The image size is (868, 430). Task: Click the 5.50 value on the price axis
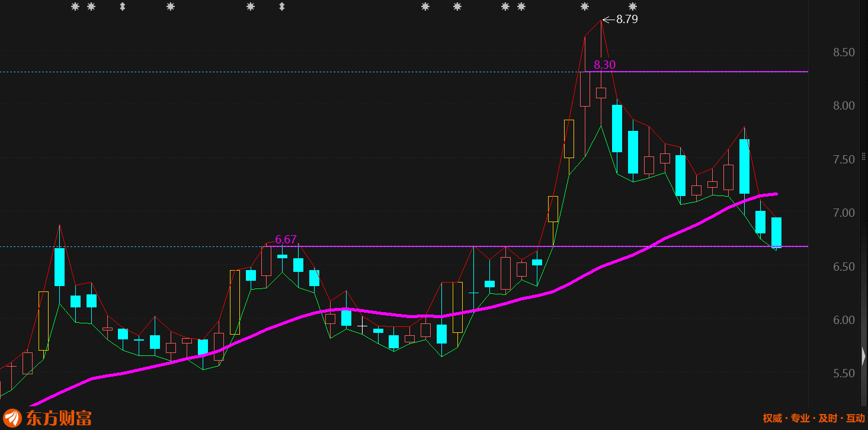tap(844, 373)
